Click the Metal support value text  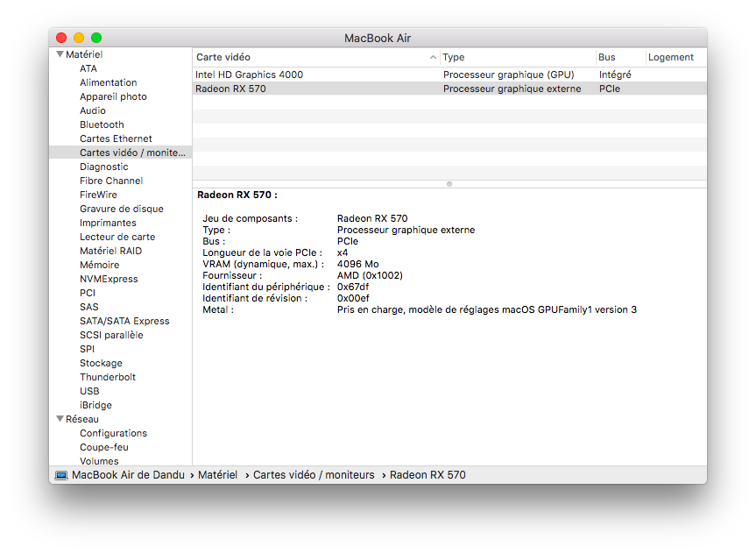click(487, 309)
